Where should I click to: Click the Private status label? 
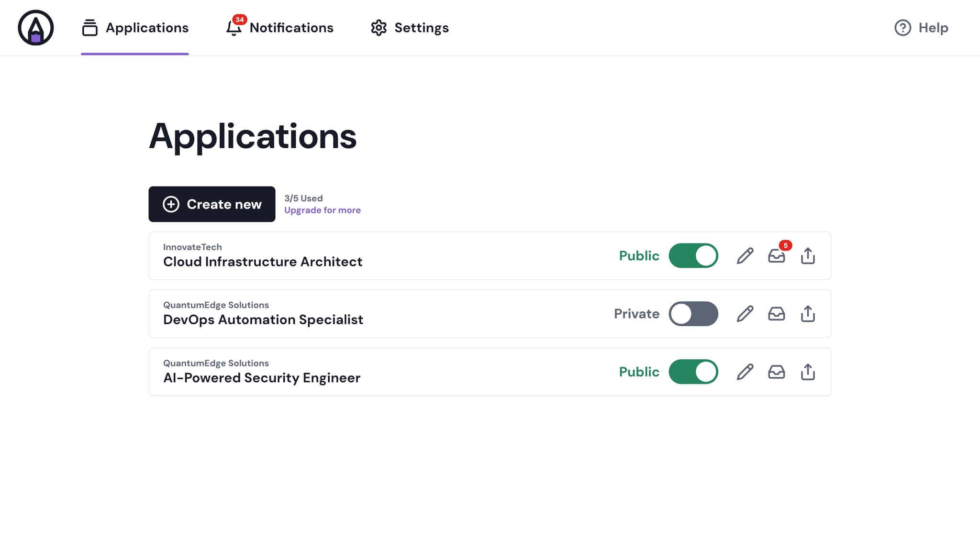pos(636,314)
